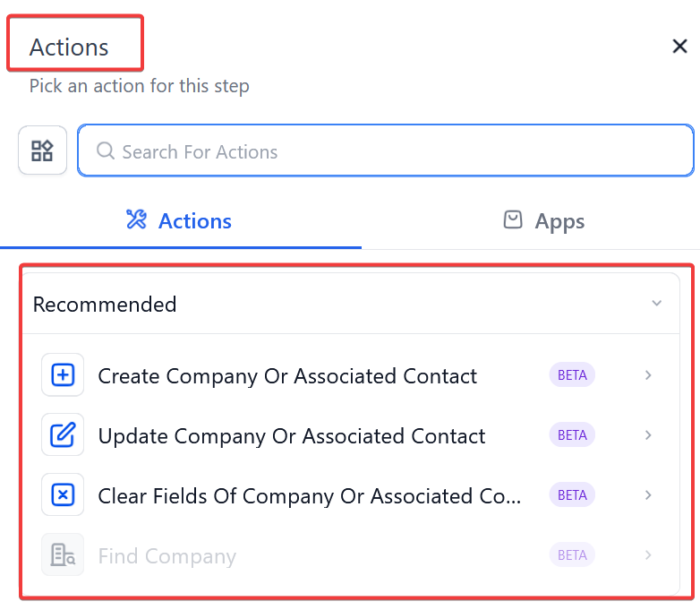This screenshot has height=610, width=700.
Task: Click the Find Company building icon
Action: [63, 555]
